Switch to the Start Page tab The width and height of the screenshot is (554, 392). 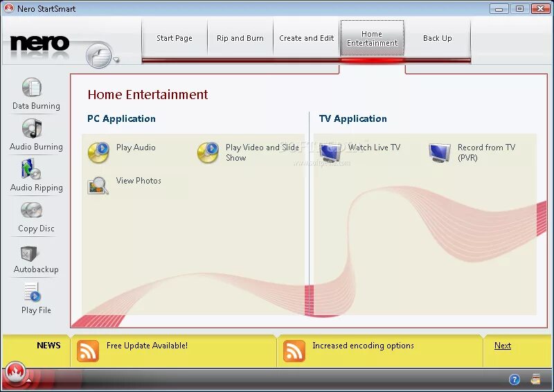tap(175, 38)
